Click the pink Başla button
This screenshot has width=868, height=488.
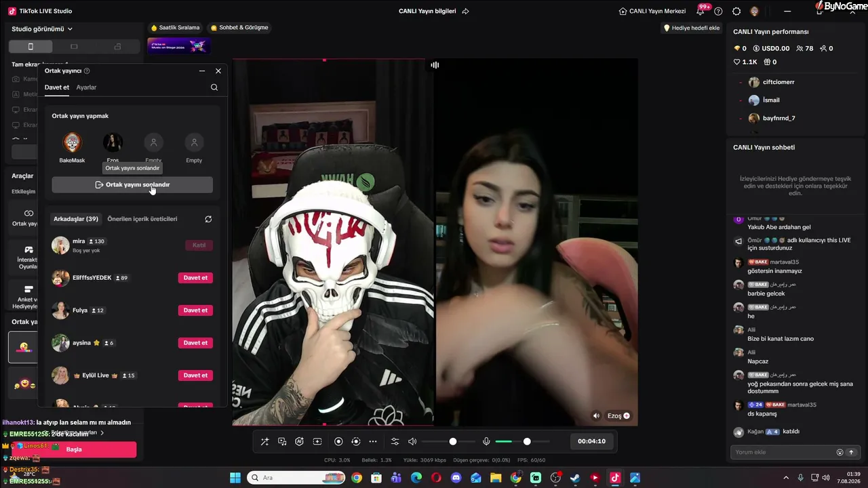coord(74,449)
